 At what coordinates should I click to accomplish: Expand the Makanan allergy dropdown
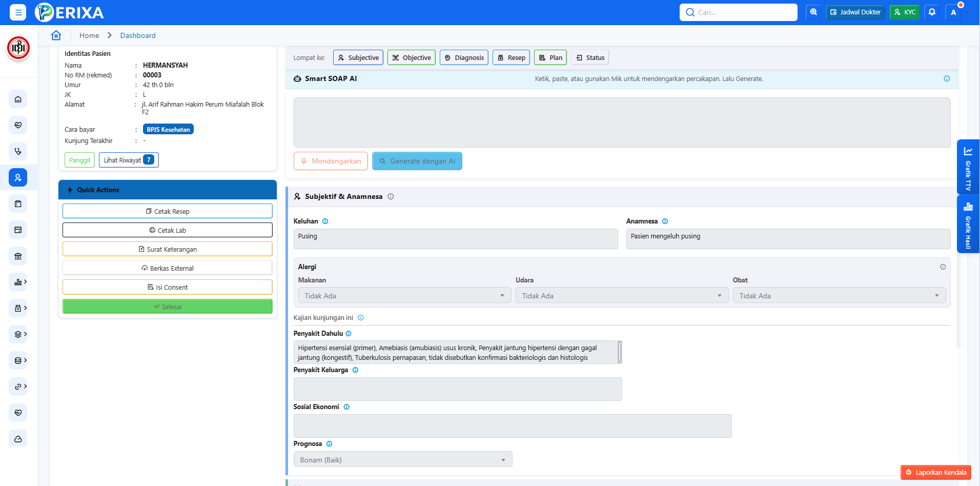point(404,296)
